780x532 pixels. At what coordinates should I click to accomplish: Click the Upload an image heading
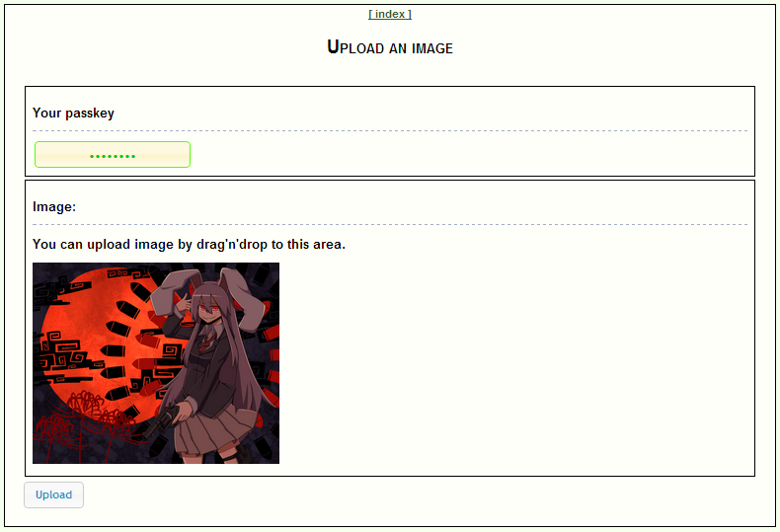389,47
